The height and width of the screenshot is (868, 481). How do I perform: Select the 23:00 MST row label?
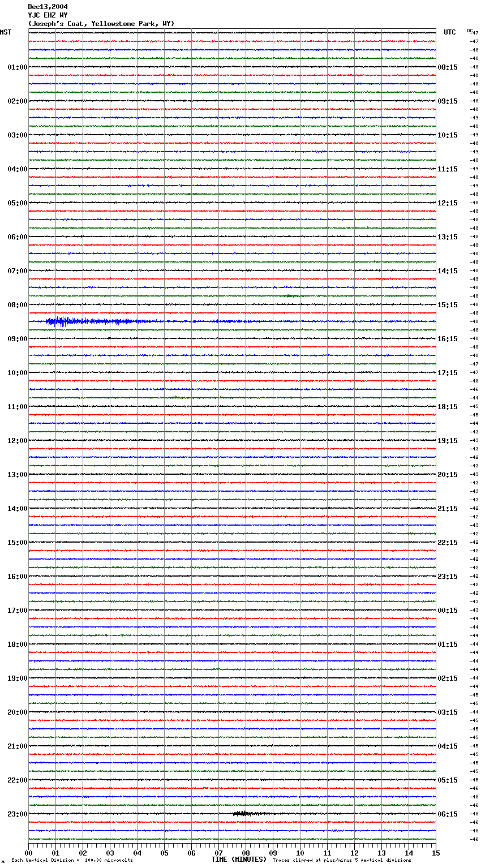[18, 814]
